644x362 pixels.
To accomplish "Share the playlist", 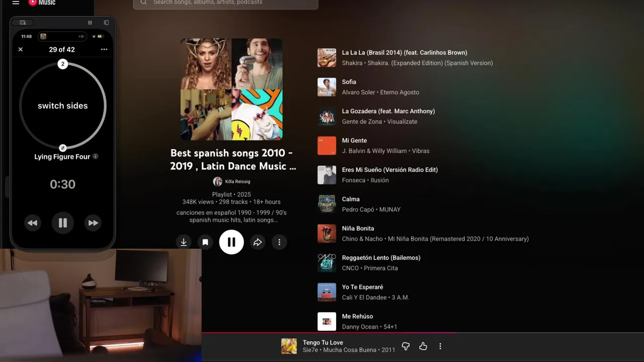I will [258, 242].
